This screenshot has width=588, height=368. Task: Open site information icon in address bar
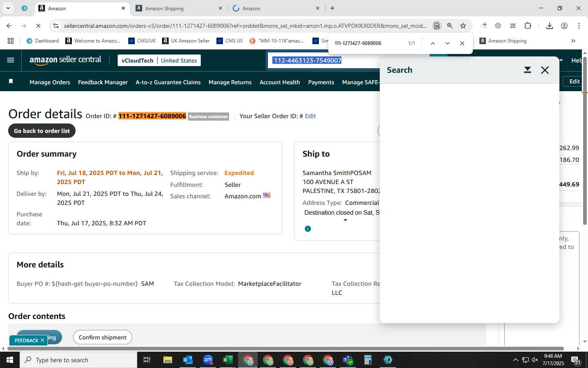tap(56, 26)
